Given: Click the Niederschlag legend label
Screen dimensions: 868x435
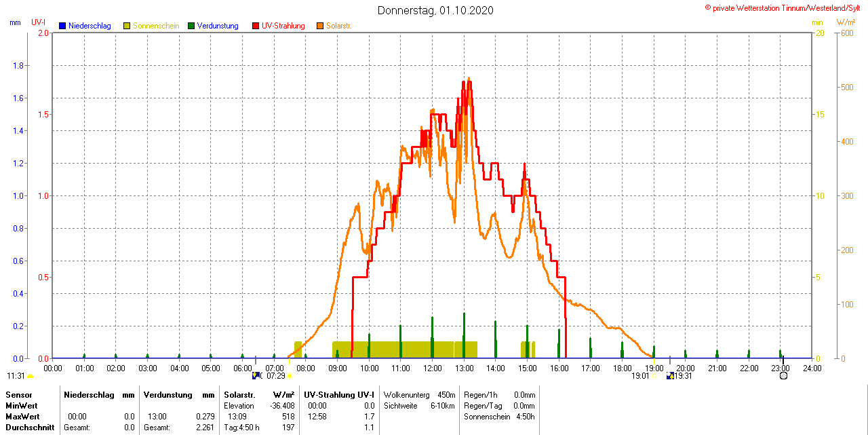Looking at the screenshot, I should [90, 26].
